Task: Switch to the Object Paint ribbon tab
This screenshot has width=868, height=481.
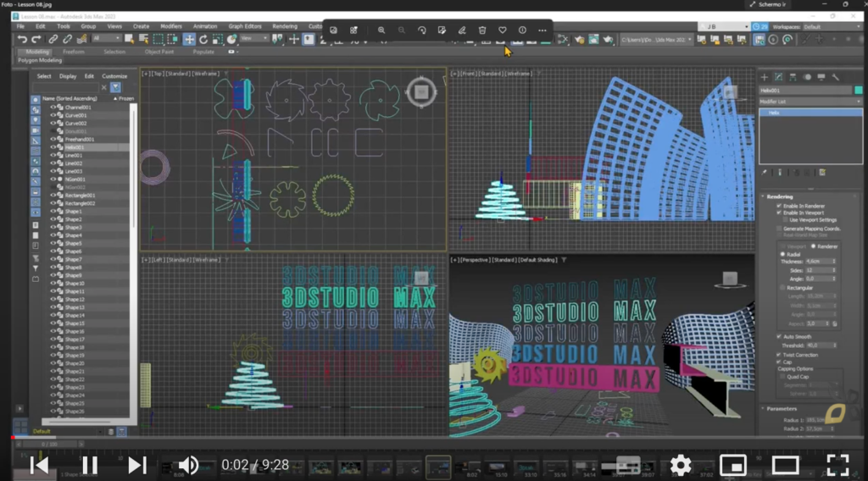Action: click(x=159, y=52)
